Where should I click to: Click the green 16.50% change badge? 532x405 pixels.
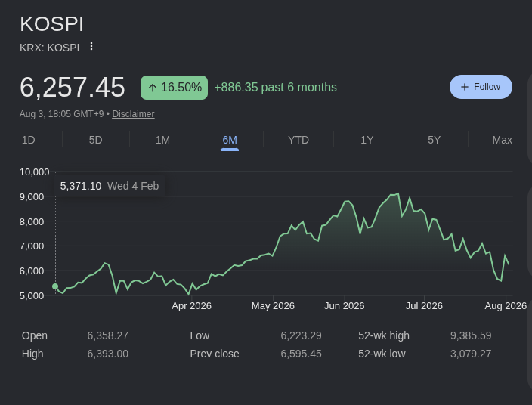coord(174,88)
